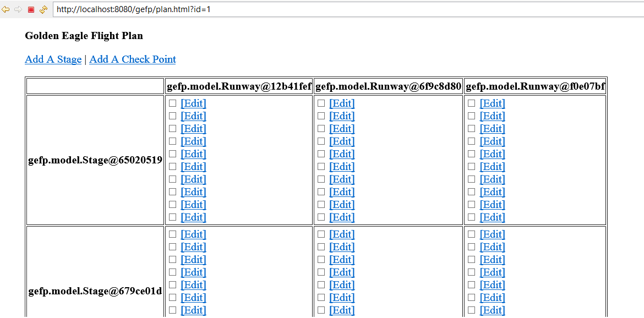Image resolution: width=644 pixels, height=318 pixels.
Task: Open the Add A Check Point link
Action: click(132, 59)
